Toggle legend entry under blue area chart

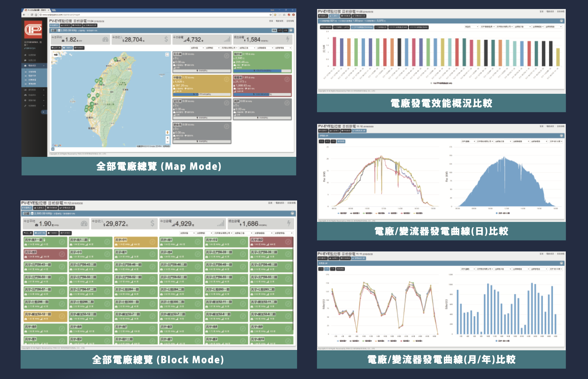point(503,213)
